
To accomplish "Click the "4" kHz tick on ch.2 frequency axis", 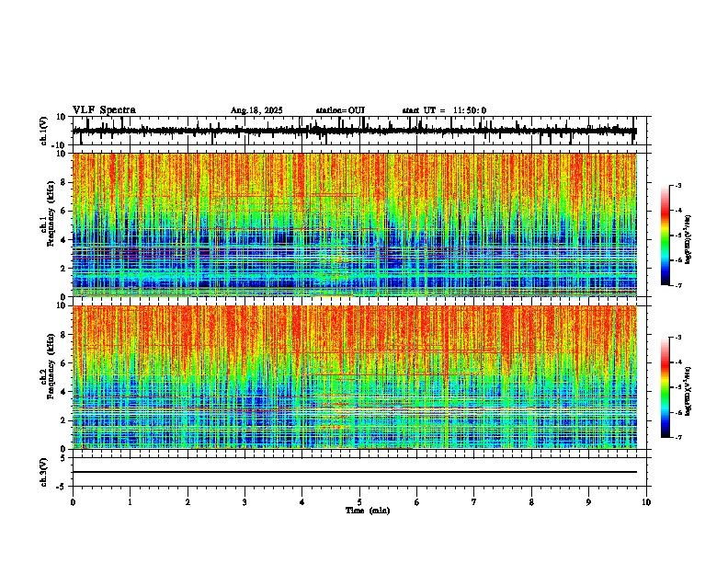I will (x=64, y=392).
